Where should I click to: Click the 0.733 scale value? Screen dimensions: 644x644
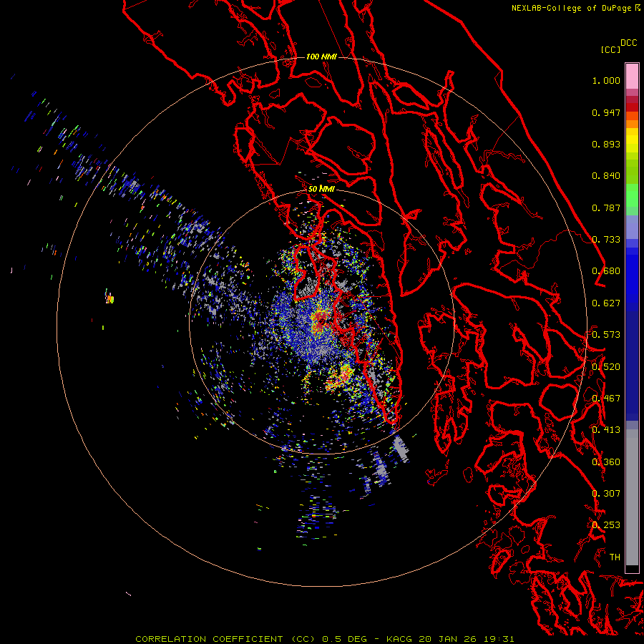click(x=606, y=240)
